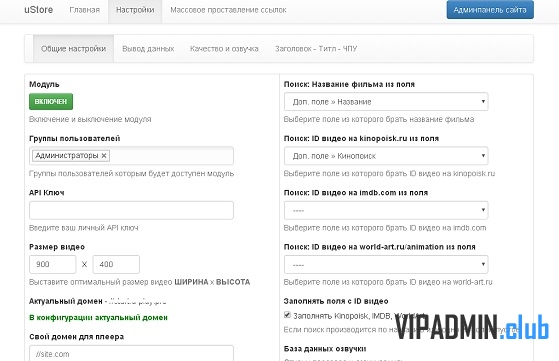Open the Настройки menu item
Image resolution: width=559 pixels, height=361 pixels.
(135, 10)
